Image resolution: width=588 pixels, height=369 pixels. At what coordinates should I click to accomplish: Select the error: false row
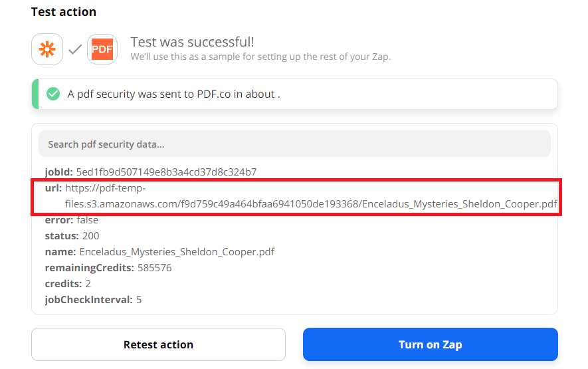tap(72, 220)
